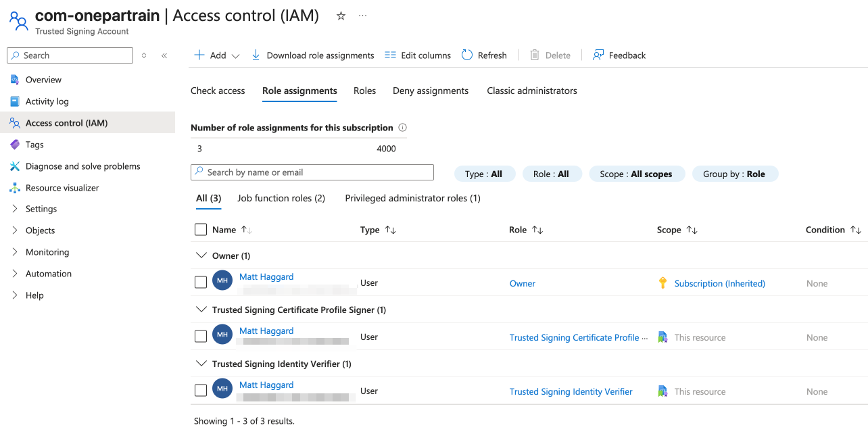Screen dimensions: 868x442
Task: Click the favorite star icon beside the title
Action: pos(341,16)
